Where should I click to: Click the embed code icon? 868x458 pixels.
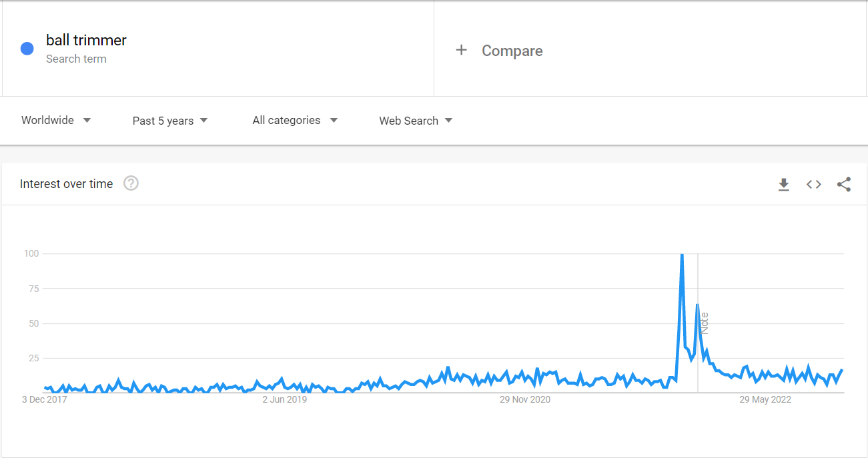(x=814, y=185)
